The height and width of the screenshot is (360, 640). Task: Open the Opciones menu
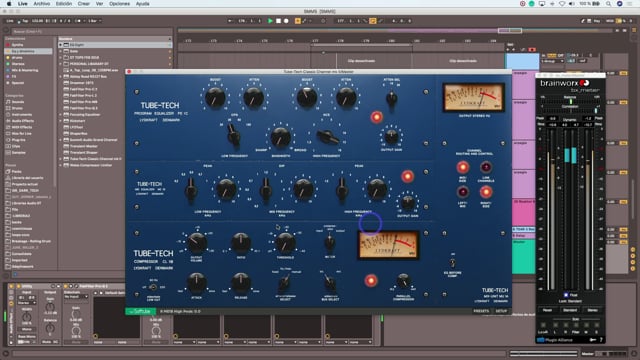pyautogui.click(x=119, y=4)
